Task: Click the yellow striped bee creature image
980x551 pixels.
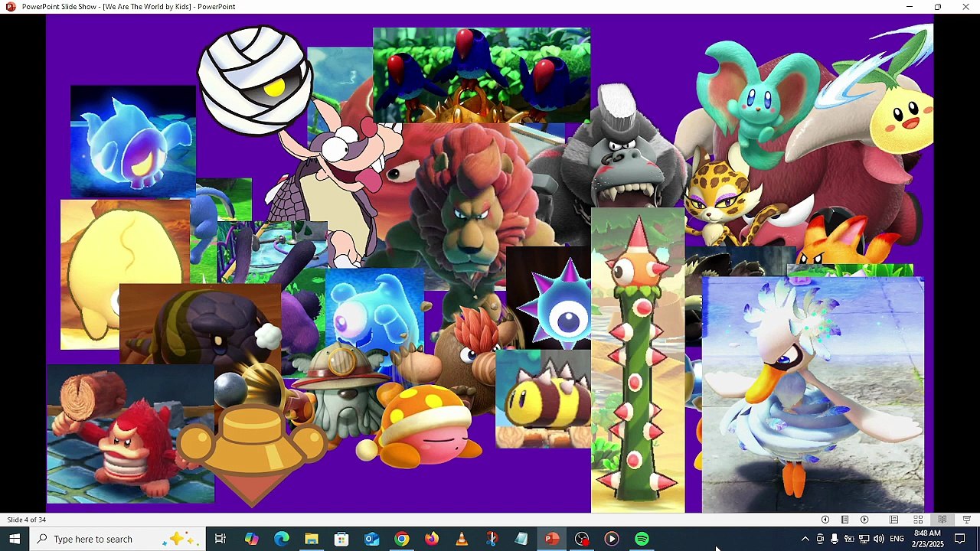Action: coord(544,399)
